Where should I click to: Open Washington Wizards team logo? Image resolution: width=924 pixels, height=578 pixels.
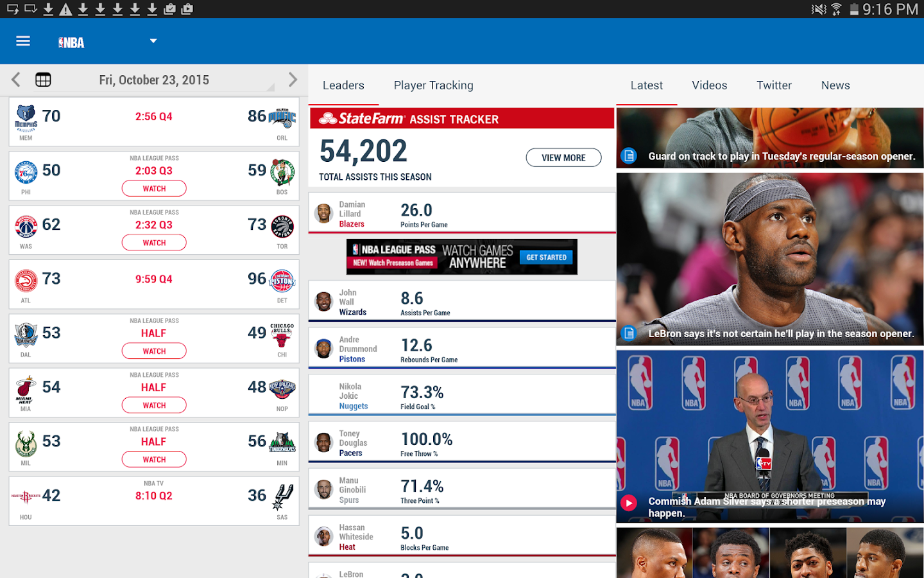coord(26,227)
